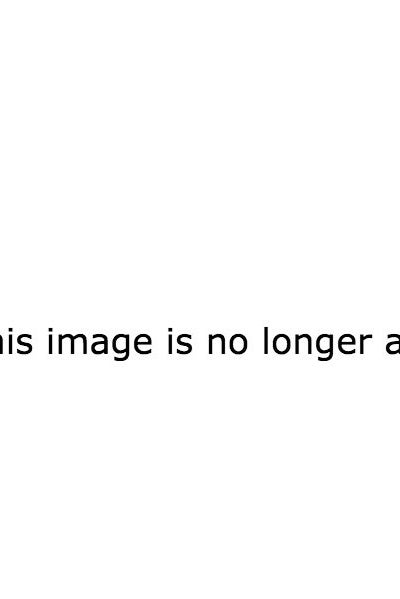The width and height of the screenshot is (400, 599).
Task: Click the dot of "i" in "image"
Action: coord(50,331)
